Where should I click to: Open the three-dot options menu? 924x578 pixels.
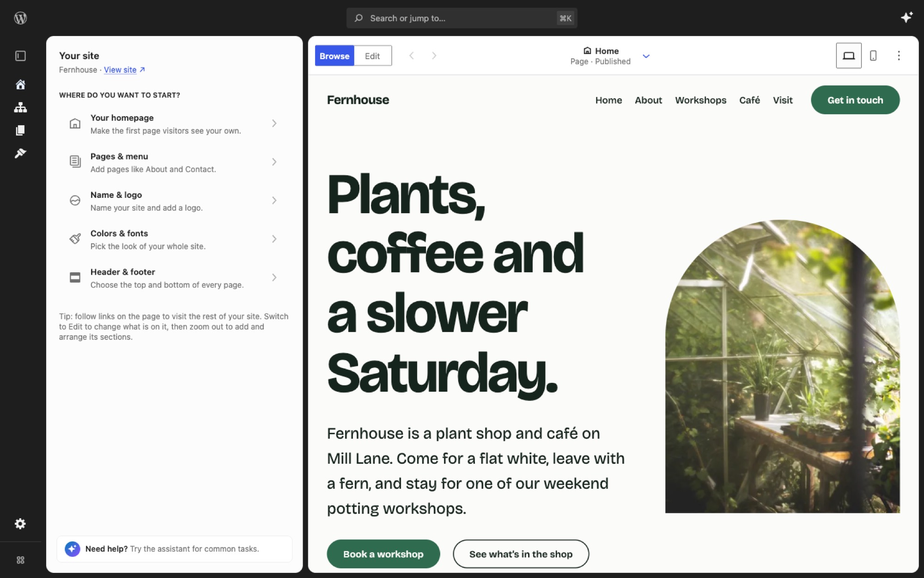pyautogui.click(x=899, y=55)
